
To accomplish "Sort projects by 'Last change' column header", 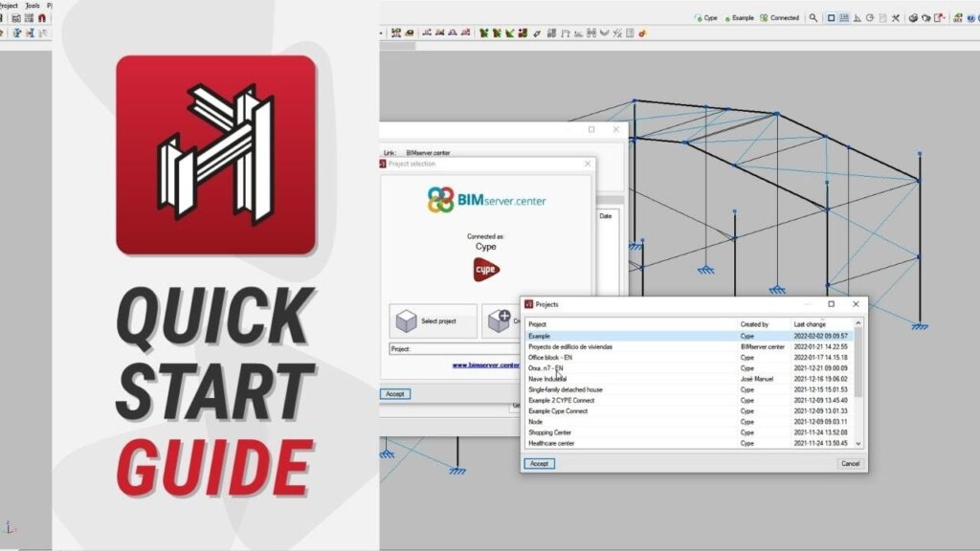I will click(812, 325).
